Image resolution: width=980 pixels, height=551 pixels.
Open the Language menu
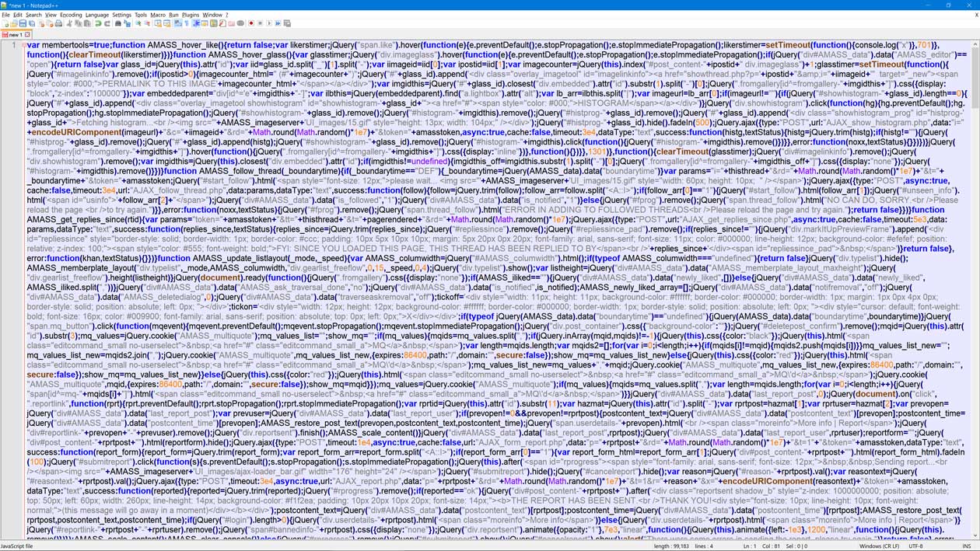point(96,15)
